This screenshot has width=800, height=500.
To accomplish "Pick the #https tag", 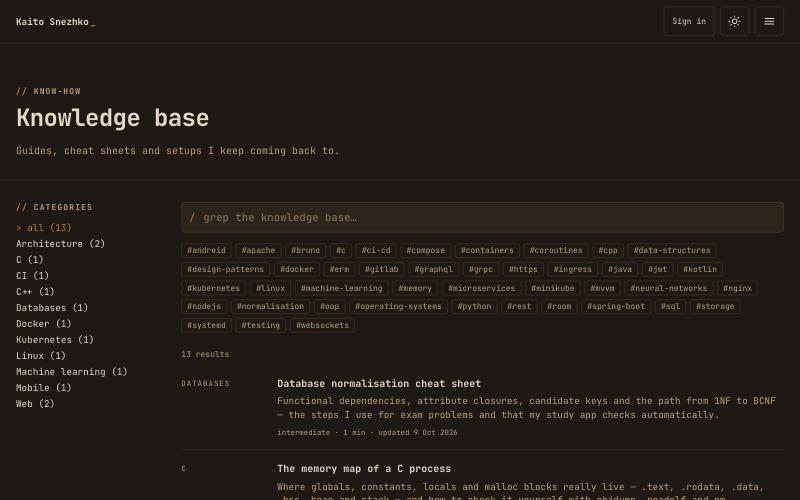I will pyautogui.click(x=523, y=269).
